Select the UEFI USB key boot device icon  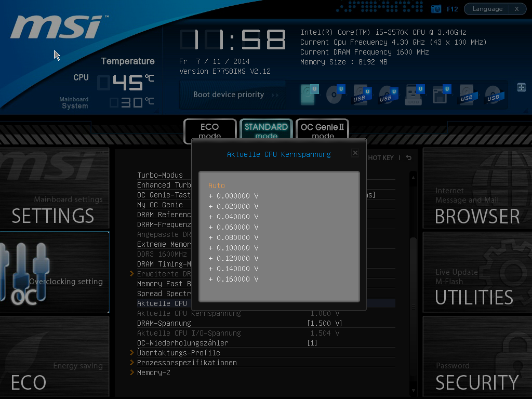click(x=415, y=95)
